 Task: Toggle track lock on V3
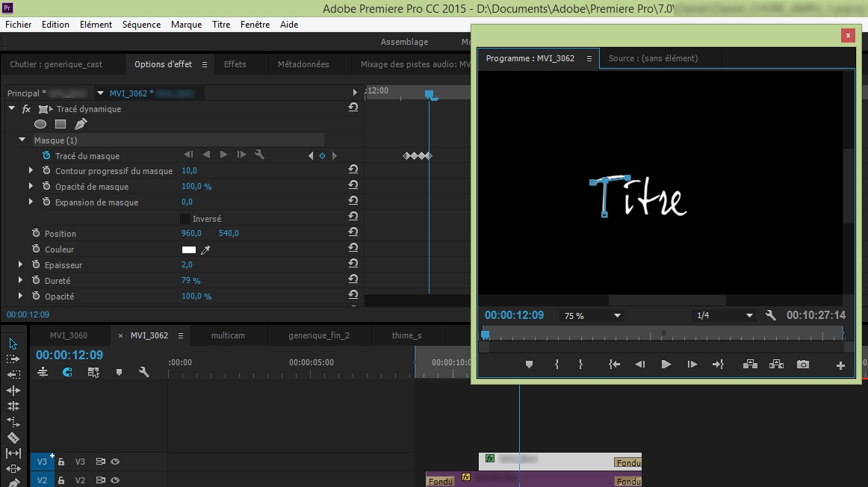pyautogui.click(x=61, y=462)
